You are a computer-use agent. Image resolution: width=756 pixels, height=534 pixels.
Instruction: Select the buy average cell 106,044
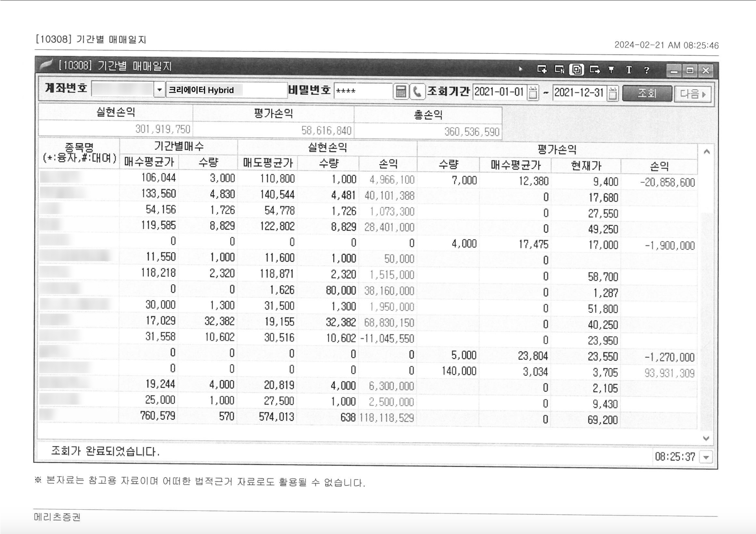pyautogui.click(x=149, y=178)
